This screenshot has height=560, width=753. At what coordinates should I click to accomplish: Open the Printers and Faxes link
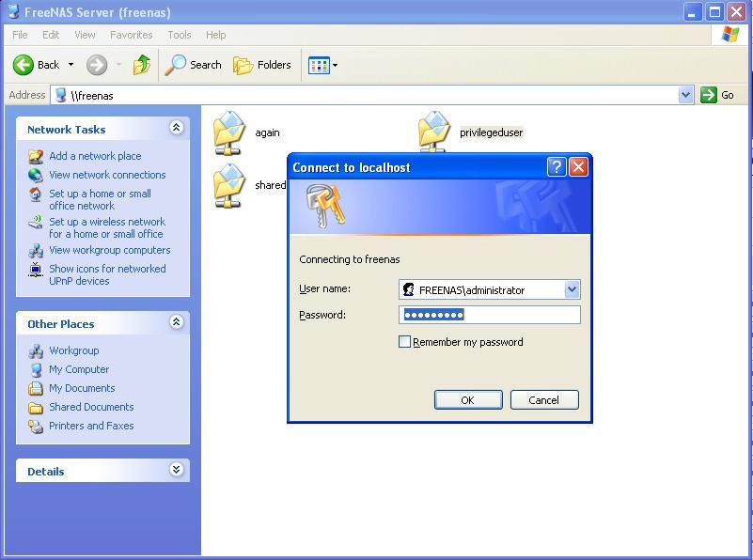(91, 426)
